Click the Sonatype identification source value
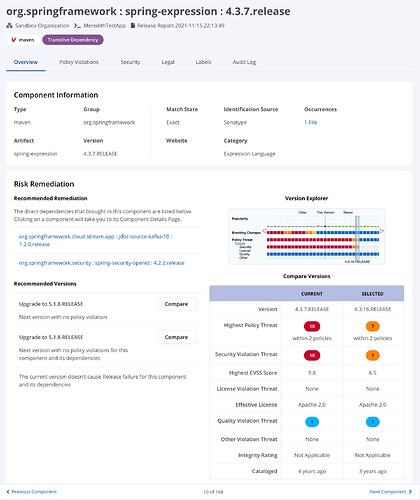The width and height of the screenshot is (420, 500). tap(235, 122)
